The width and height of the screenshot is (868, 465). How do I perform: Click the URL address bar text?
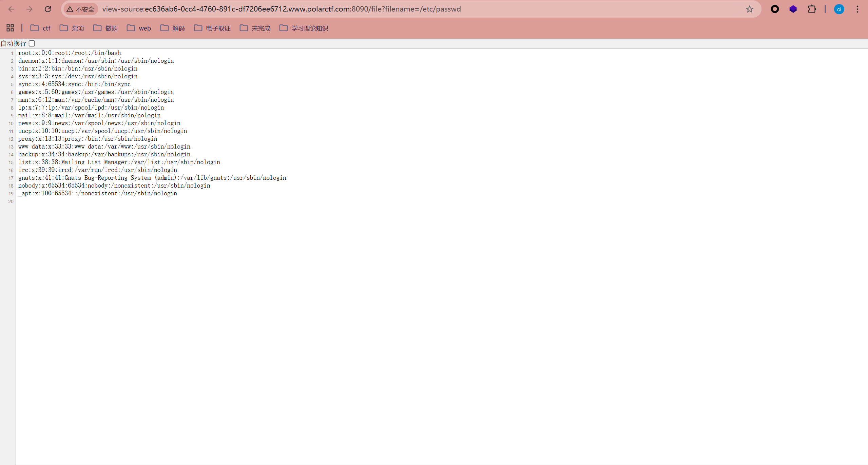[281, 9]
